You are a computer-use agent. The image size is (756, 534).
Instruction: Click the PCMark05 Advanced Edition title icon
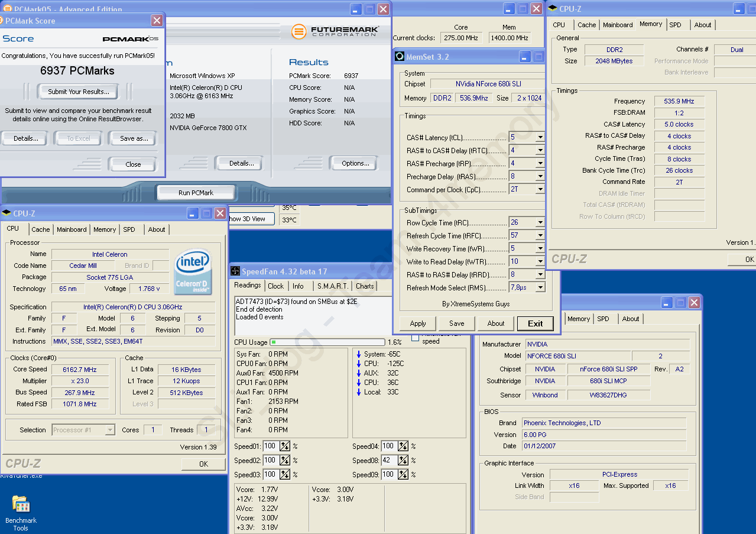click(8, 9)
